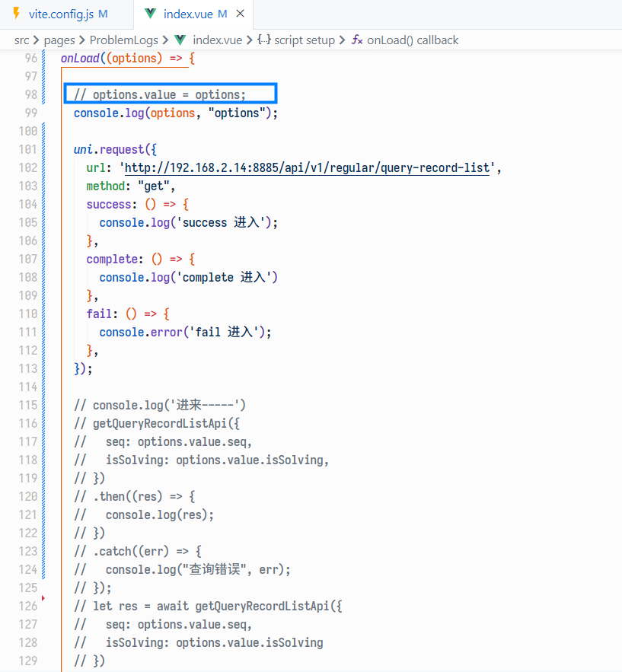Place cursor on commented options.value = options line

[x=169, y=94]
